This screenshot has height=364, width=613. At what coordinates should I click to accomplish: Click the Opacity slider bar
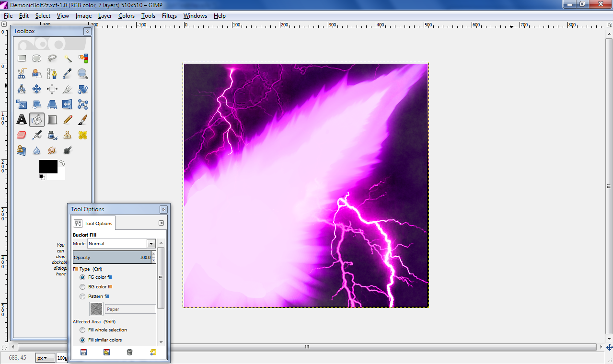click(x=112, y=257)
